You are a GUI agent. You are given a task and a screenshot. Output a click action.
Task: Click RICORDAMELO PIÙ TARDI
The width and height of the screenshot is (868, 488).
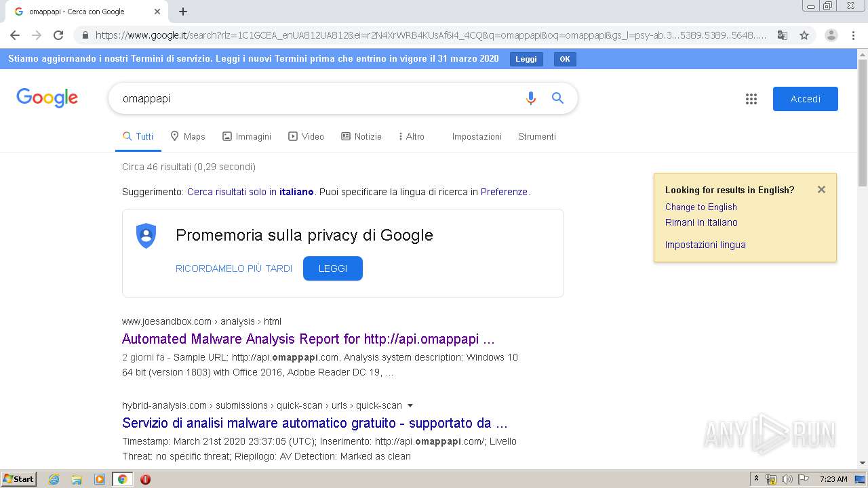(234, 268)
